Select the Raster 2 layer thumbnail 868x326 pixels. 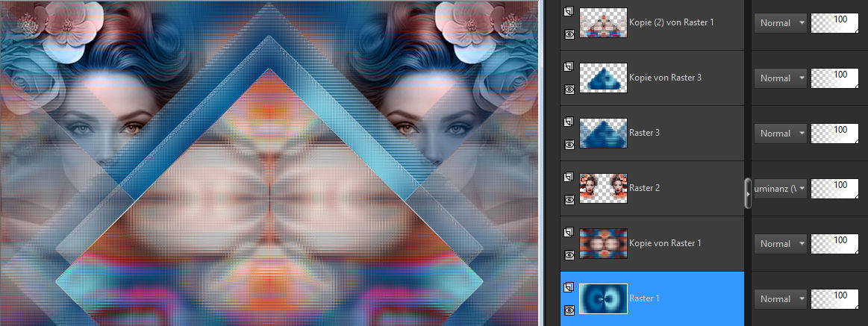pyautogui.click(x=603, y=188)
